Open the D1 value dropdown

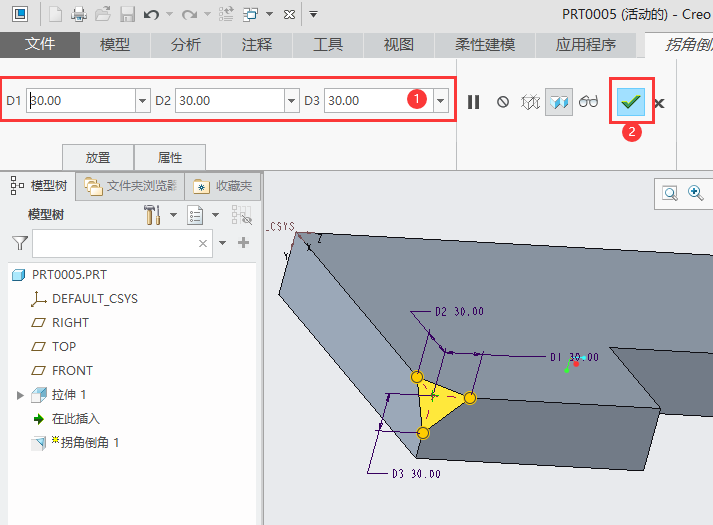coord(142,101)
